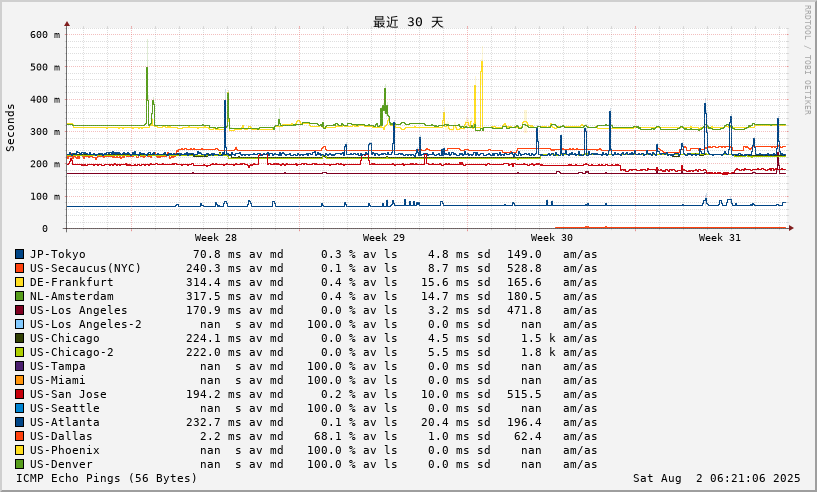Viewport: 817px width, 492px height.
Task: Click the Week 29 axis label
Action: pos(383,238)
